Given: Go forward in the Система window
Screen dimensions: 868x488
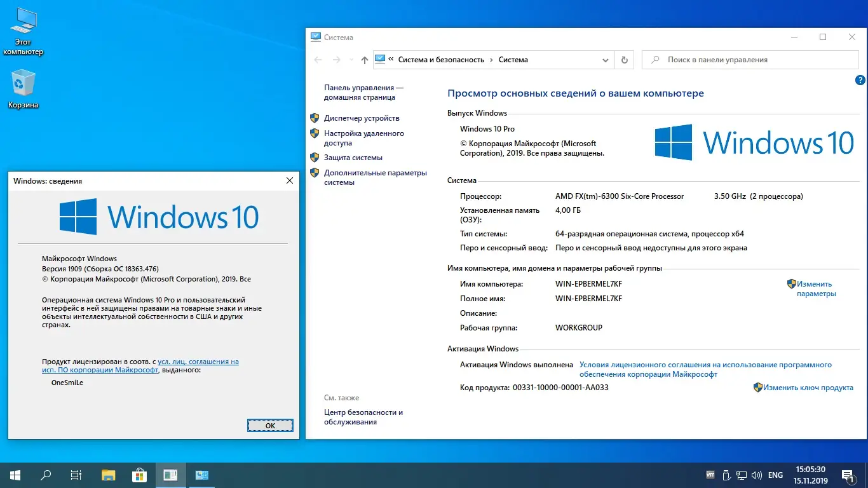Looking at the screenshot, I should pyautogui.click(x=337, y=60).
